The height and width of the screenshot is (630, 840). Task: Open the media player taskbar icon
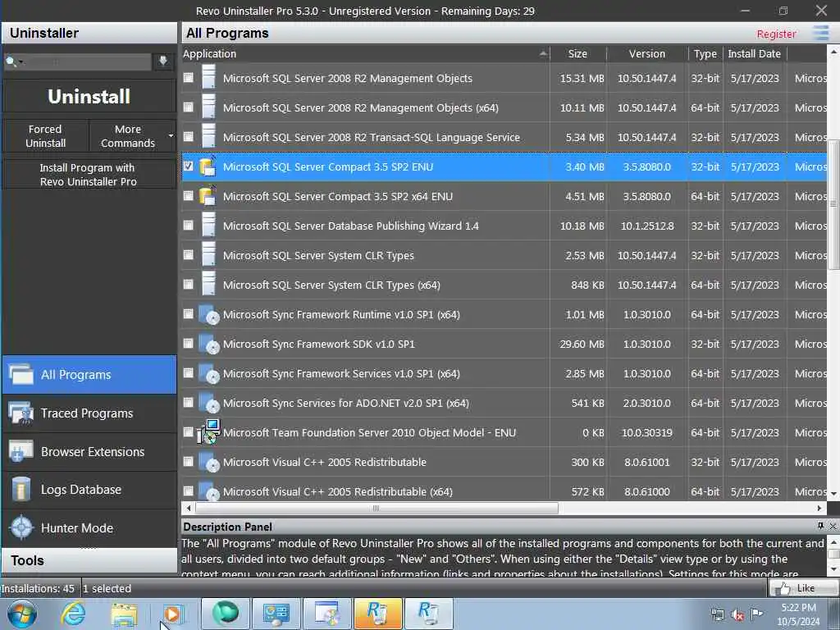174,614
